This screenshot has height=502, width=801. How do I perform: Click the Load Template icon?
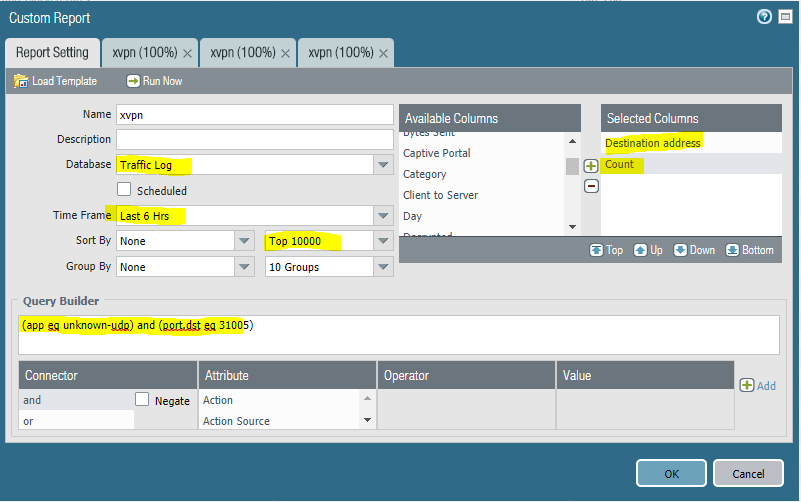(21, 81)
